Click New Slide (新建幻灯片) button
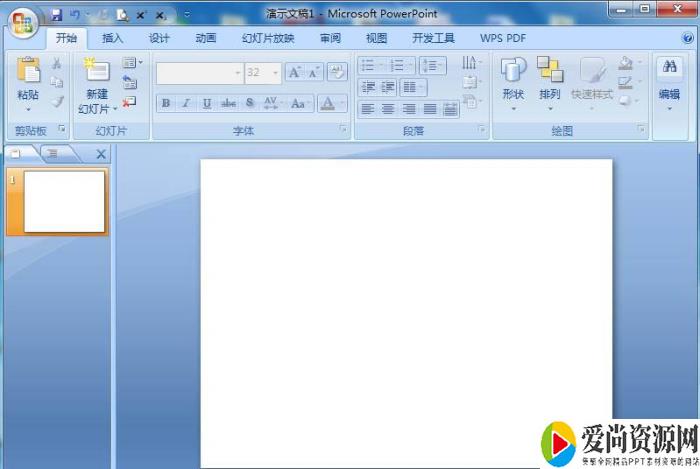Screen dimensions: 700x469 click(95, 85)
